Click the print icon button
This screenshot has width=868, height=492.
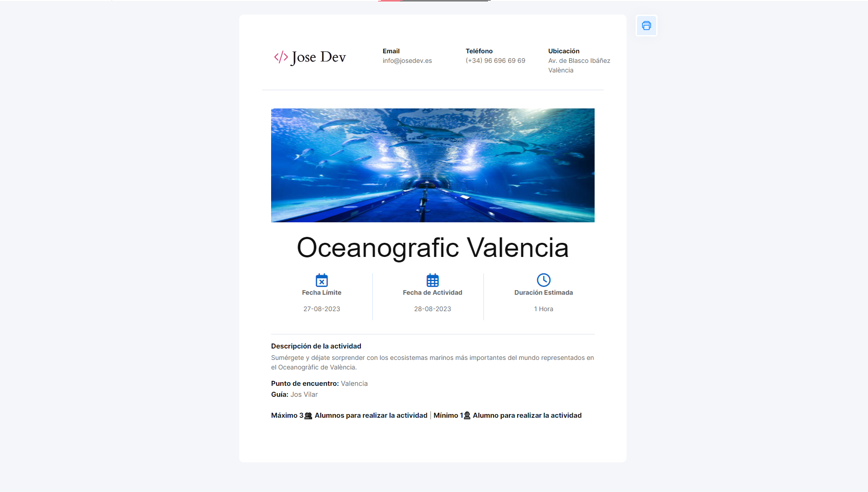[x=646, y=26]
